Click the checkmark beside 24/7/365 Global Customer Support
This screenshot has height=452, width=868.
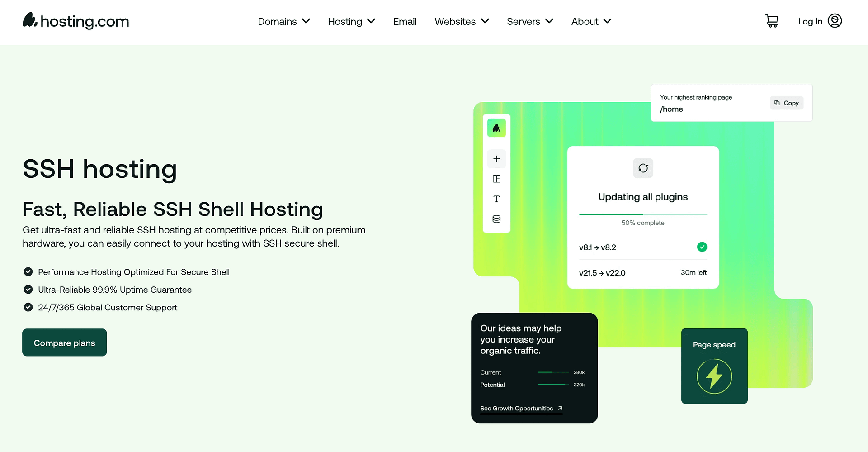tap(28, 307)
